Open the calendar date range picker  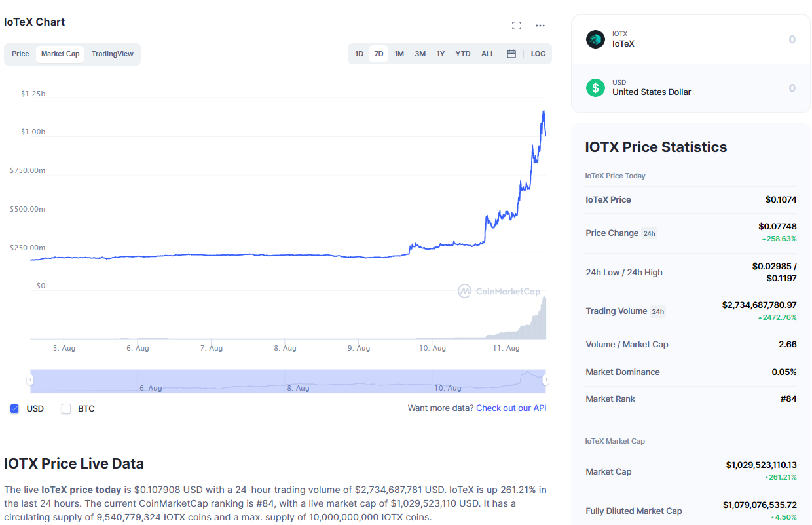tap(511, 54)
